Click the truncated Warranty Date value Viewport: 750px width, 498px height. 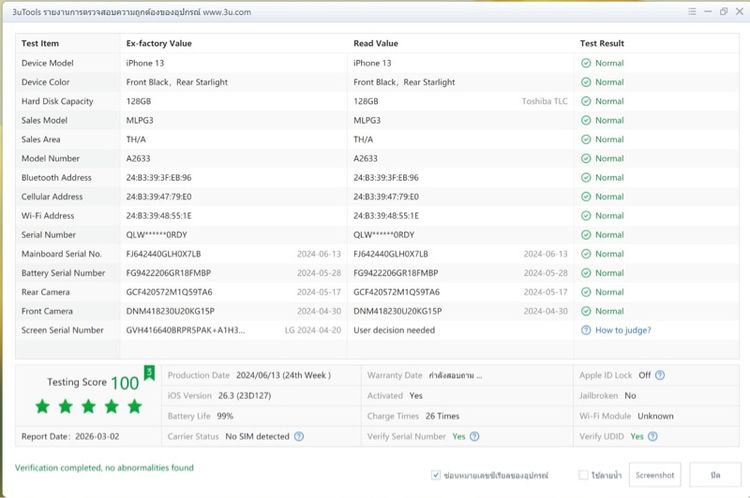tap(455, 376)
